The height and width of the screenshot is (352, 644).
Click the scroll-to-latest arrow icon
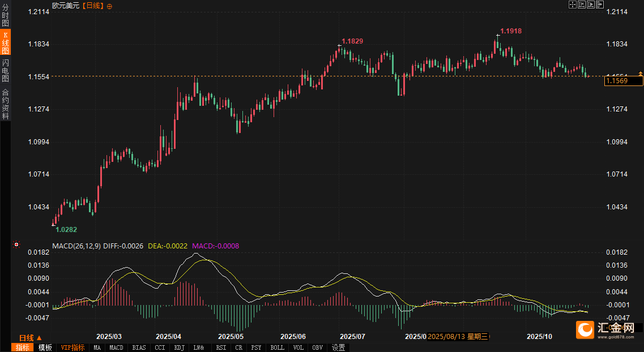599,5
